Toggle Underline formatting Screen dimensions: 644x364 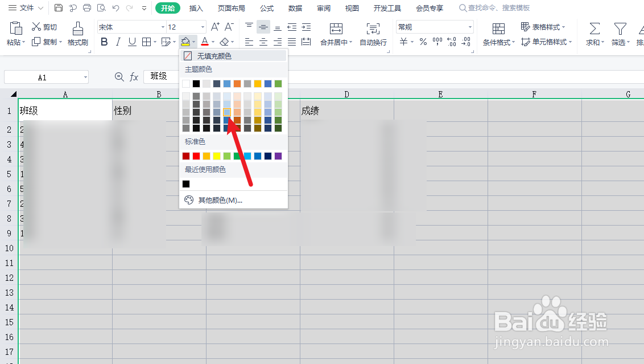point(132,42)
